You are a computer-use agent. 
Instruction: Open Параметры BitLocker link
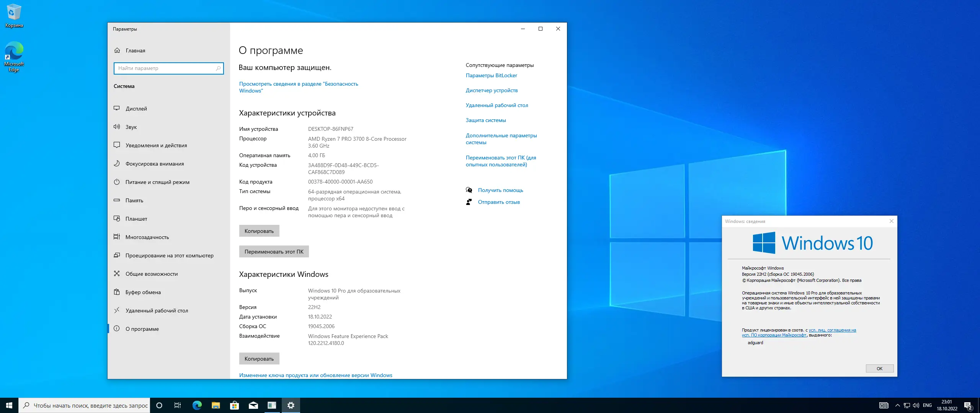tap(491, 75)
